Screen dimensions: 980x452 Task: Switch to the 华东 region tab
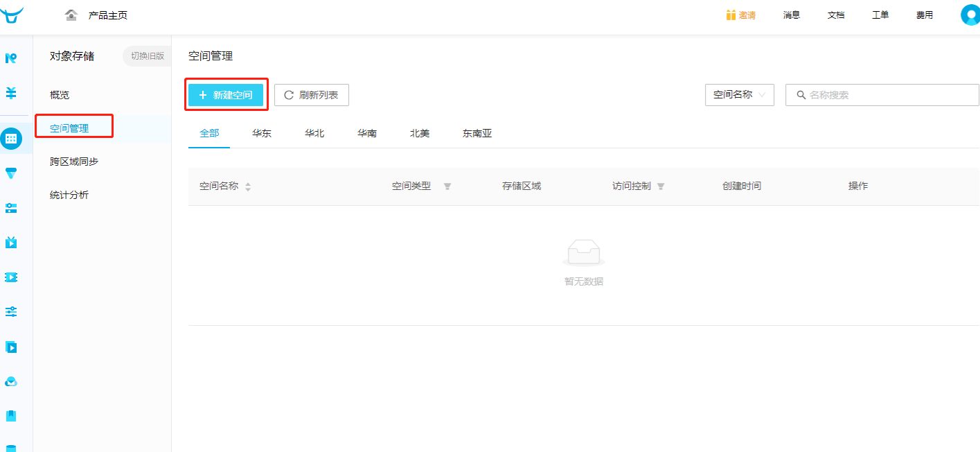click(x=262, y=133)
